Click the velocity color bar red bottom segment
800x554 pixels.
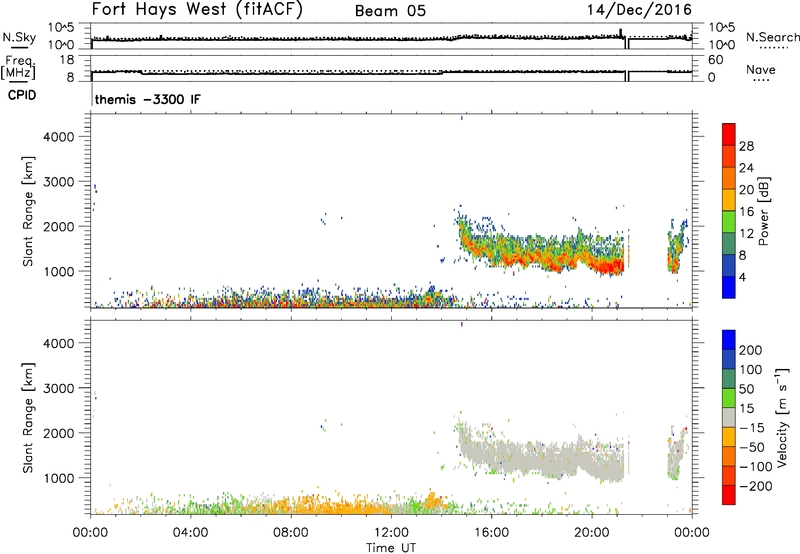(729, 495)
